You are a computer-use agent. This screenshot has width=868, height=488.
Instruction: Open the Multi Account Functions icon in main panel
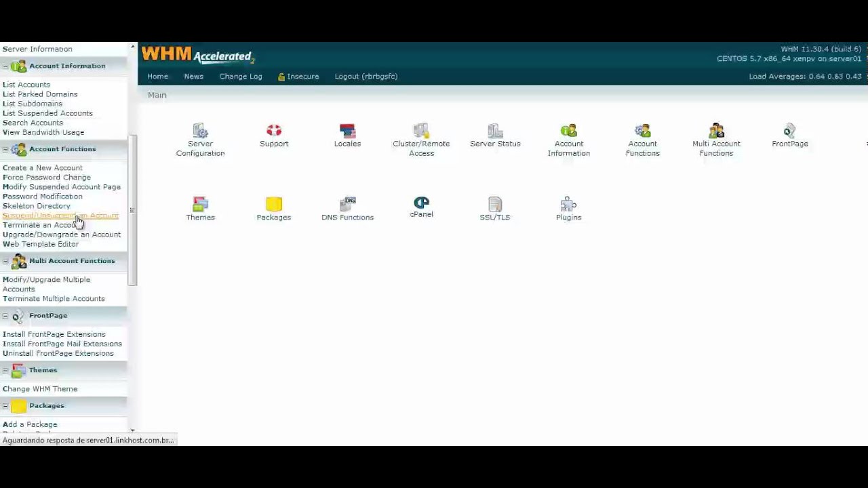pos(716,131)
